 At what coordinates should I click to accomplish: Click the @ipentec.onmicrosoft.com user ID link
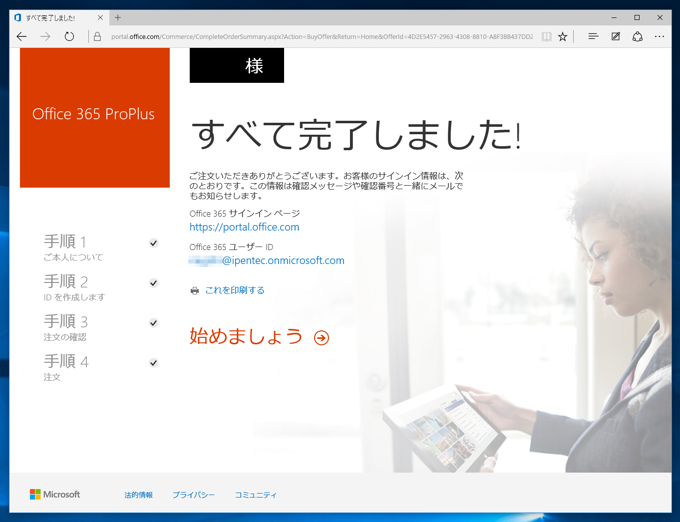click(267, 261)
